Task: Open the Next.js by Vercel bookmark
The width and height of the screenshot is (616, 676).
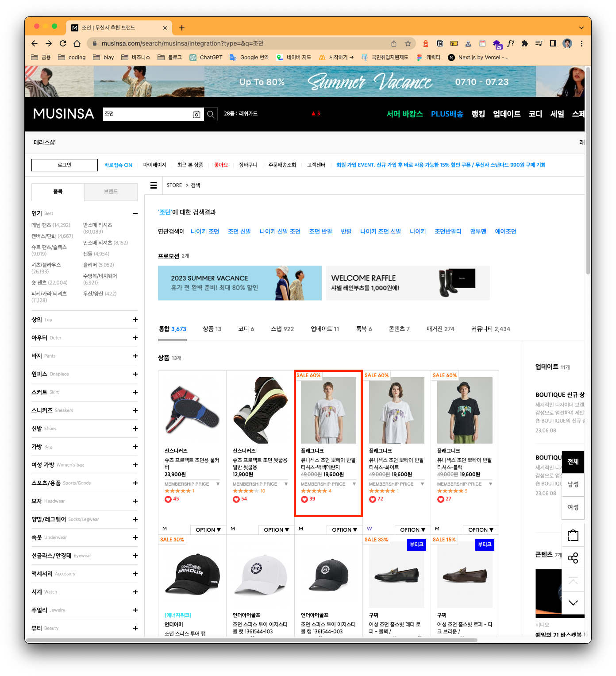Action: (478, 57)
